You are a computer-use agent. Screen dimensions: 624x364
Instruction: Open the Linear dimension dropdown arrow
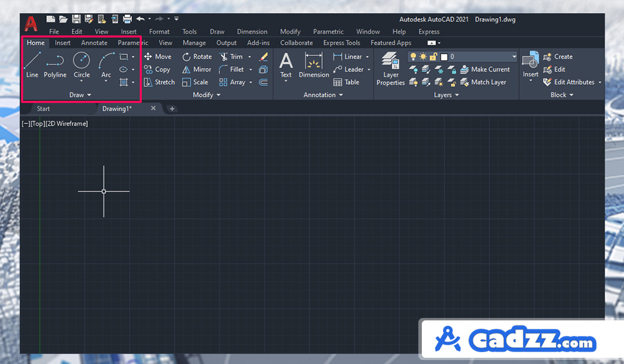pos(368,57)
